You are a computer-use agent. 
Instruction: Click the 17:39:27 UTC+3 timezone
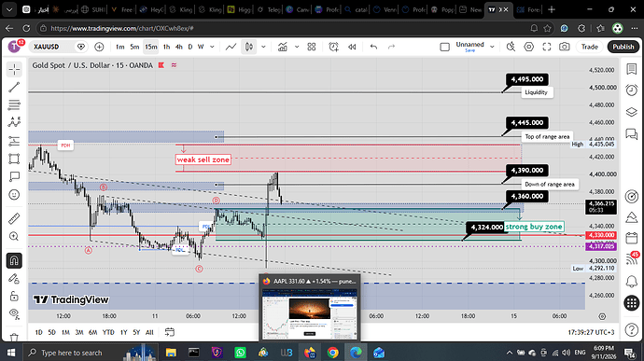click(592, 332)
